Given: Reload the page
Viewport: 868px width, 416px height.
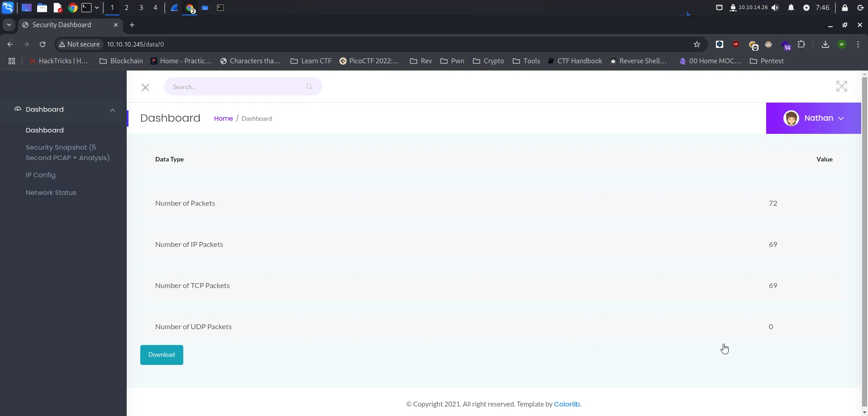Looking at the screenshot, I should 43,44.
